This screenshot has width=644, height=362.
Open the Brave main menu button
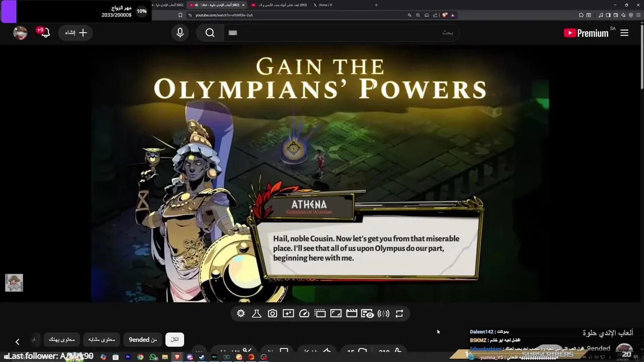tap(639, 15)
